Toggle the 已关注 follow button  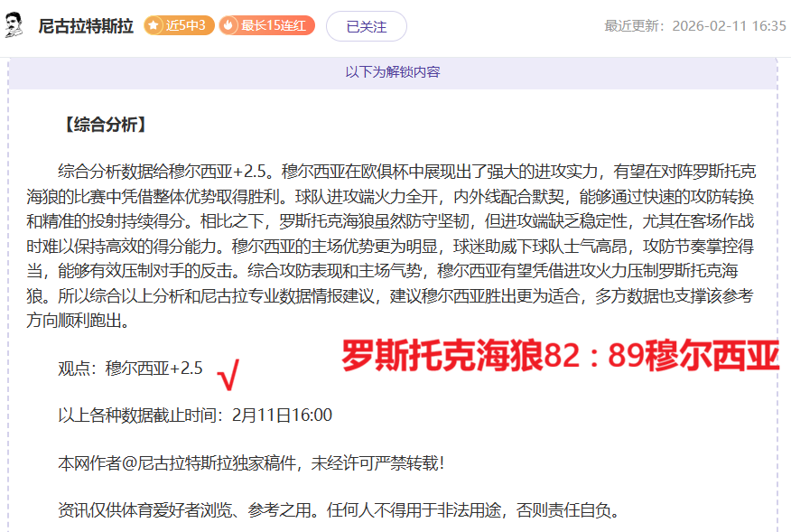(x=366, y=26)
